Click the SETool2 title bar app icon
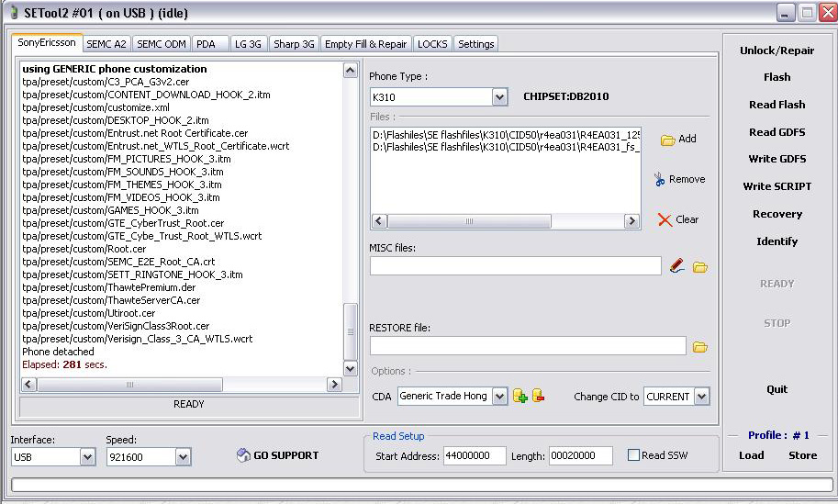The image size is (838, 504). point(14,13)
